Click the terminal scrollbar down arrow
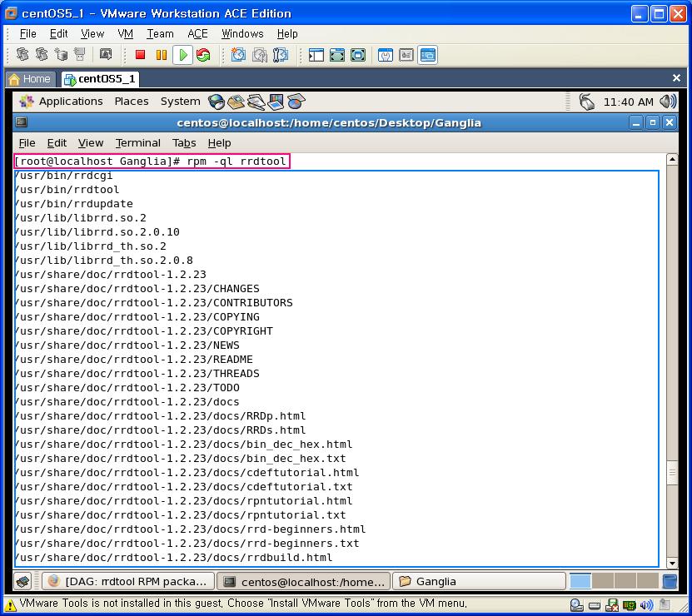The height and width of the screenshot is (616, 692). [672, 563]
